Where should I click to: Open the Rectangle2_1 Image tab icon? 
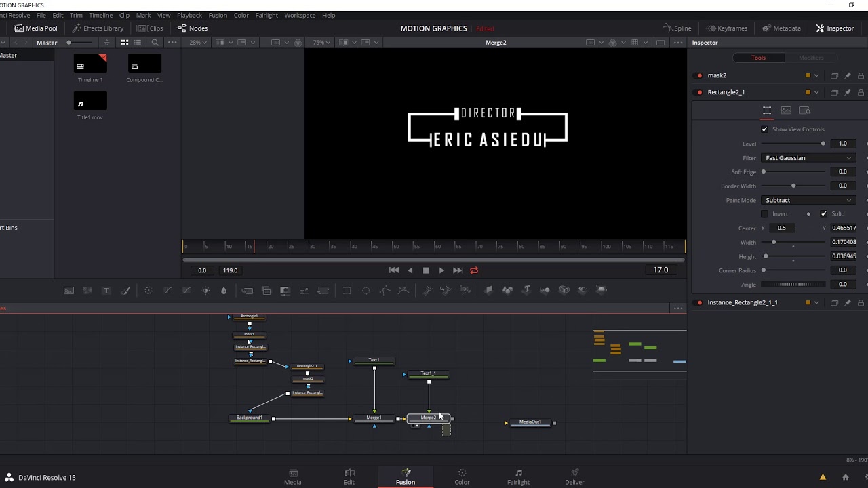coord(786,110)
